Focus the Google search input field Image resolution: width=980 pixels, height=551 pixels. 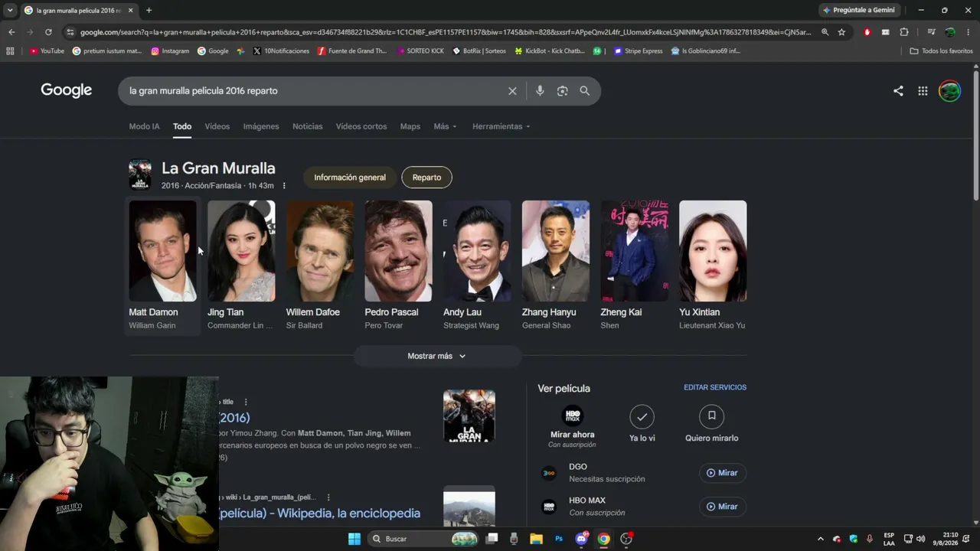pyautogui.click(x=314, y=91)
